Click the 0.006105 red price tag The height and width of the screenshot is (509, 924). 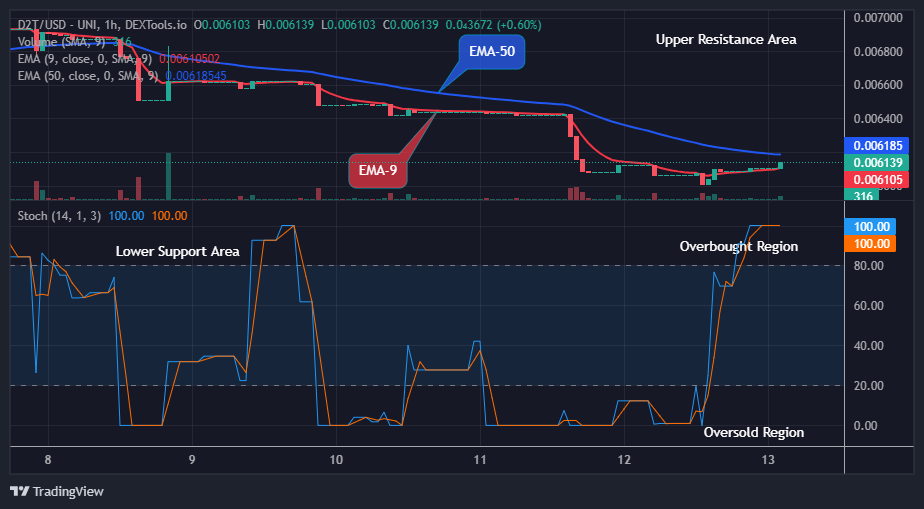point(876,179)
